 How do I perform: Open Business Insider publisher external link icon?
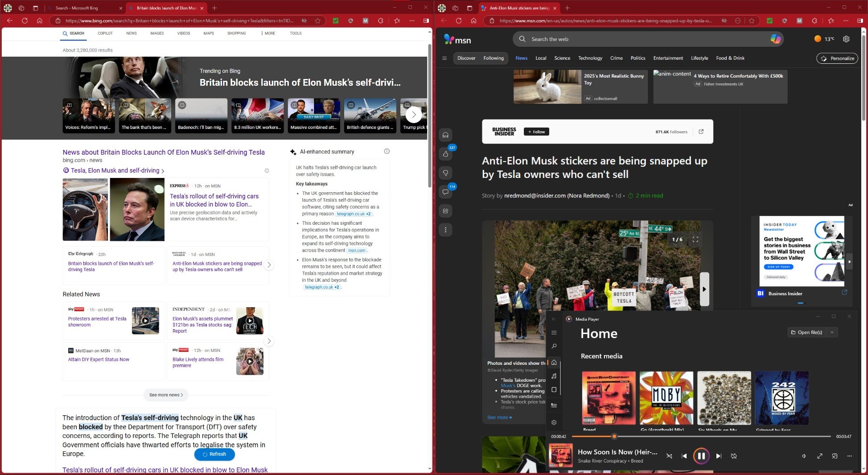coord(701,132)
